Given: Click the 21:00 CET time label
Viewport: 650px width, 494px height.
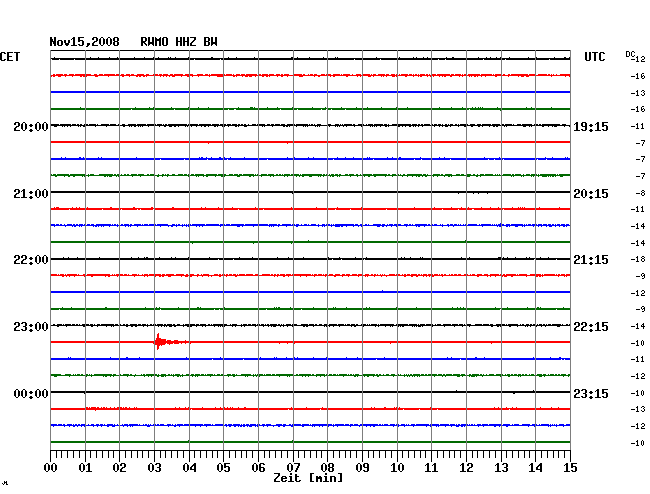Looking at the screenshot, I should (31, 194).
